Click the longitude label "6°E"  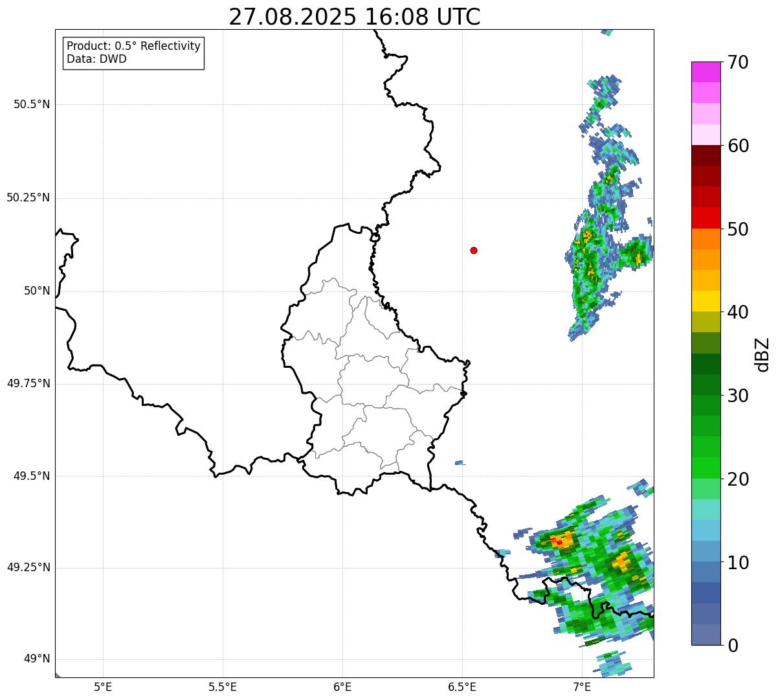[x=342, y=688]
